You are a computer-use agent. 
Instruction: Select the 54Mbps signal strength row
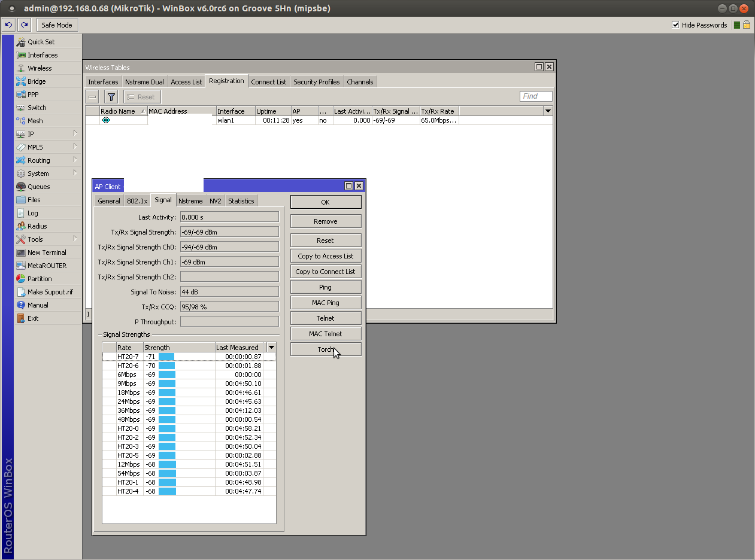[189, 473]
